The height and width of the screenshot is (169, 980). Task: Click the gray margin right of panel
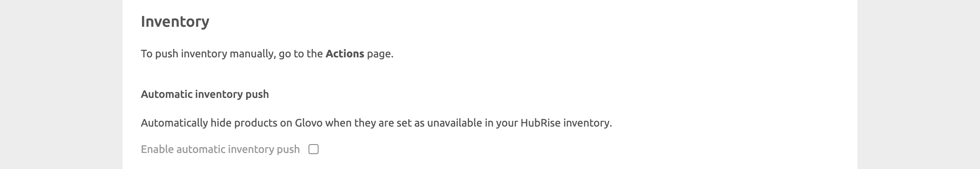[919, 84]
